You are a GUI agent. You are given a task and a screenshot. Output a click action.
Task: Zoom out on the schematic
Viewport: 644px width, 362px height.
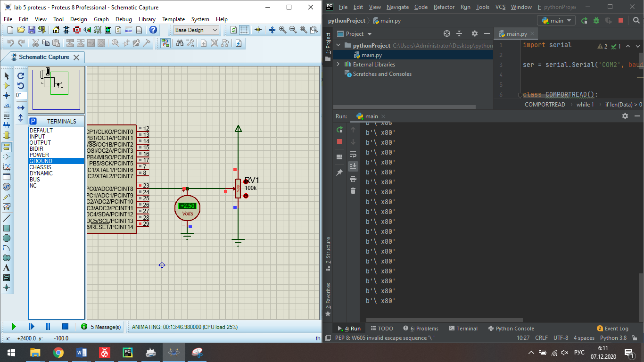[293, 30]
